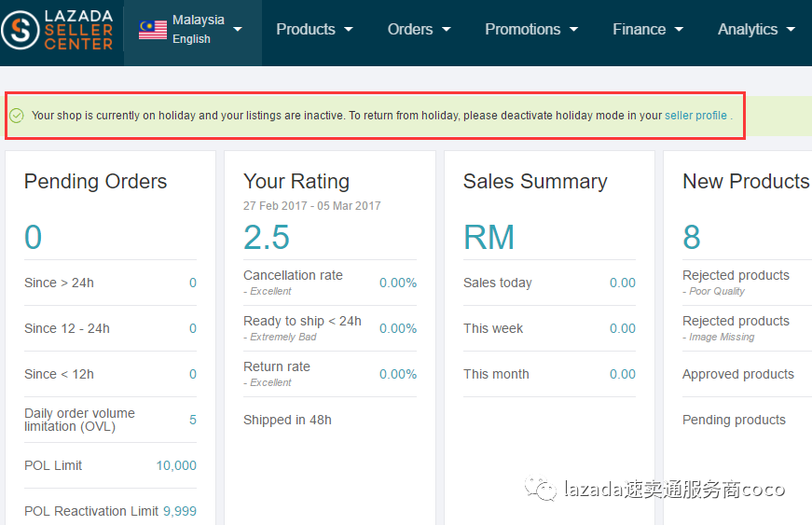Click the Extremely Bad rating label
This screenshot has width=812, height=525.
coord(282,337)
